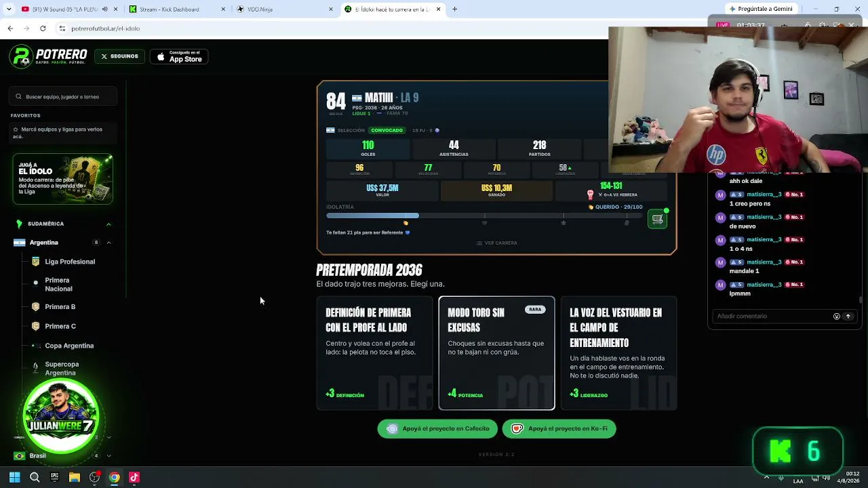The image size is (868, 488).
Task: Click the Argentina flag beside MATIIII
Action: click(357, 98)
